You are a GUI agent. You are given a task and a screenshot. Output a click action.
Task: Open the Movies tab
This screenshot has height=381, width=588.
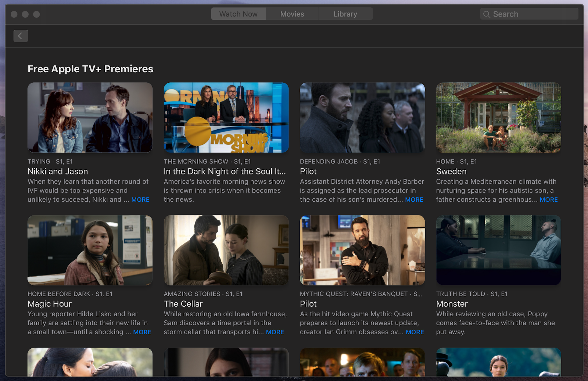(x=292, y=14)
